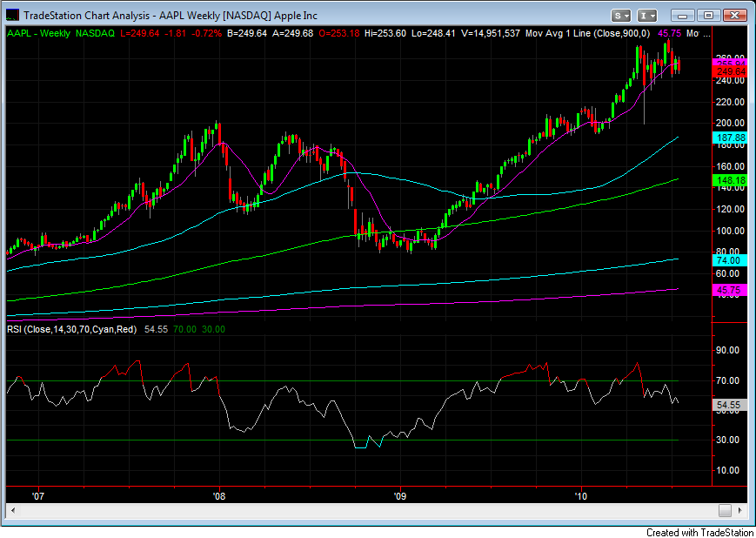Select 'Mov Avg 1 Line (Close,900,0)' indicator label

587,33
